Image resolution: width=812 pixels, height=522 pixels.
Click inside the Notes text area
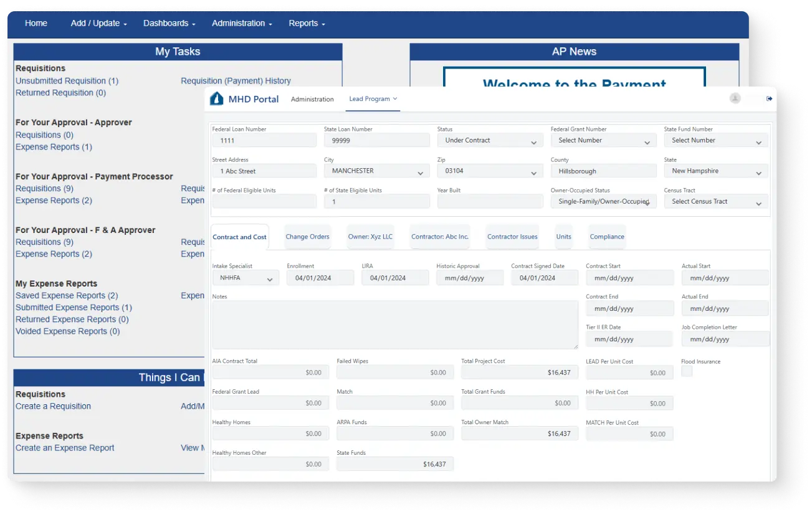[x=395, y=324]
